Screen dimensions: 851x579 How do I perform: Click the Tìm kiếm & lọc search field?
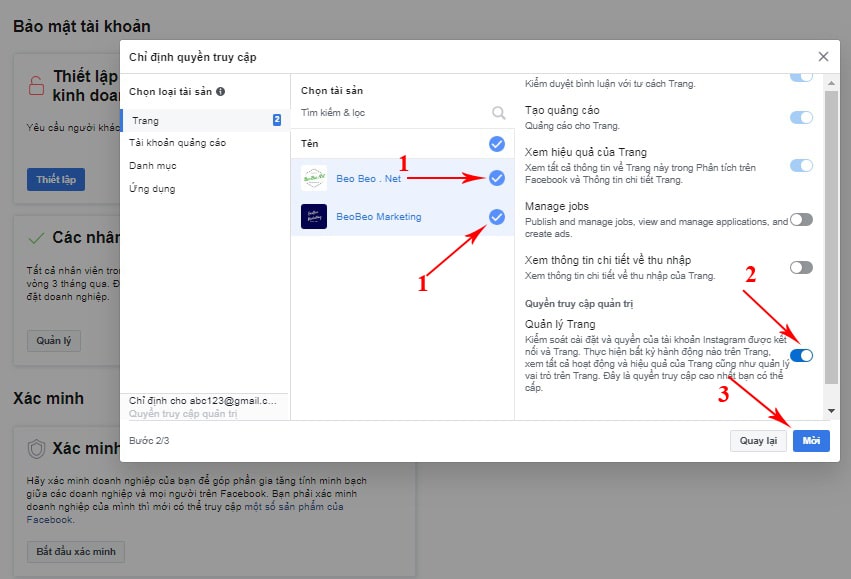point(390,114)
